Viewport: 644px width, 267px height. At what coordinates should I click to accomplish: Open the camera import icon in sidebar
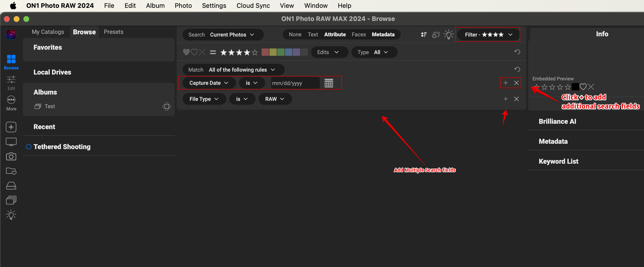pos(11,157)
